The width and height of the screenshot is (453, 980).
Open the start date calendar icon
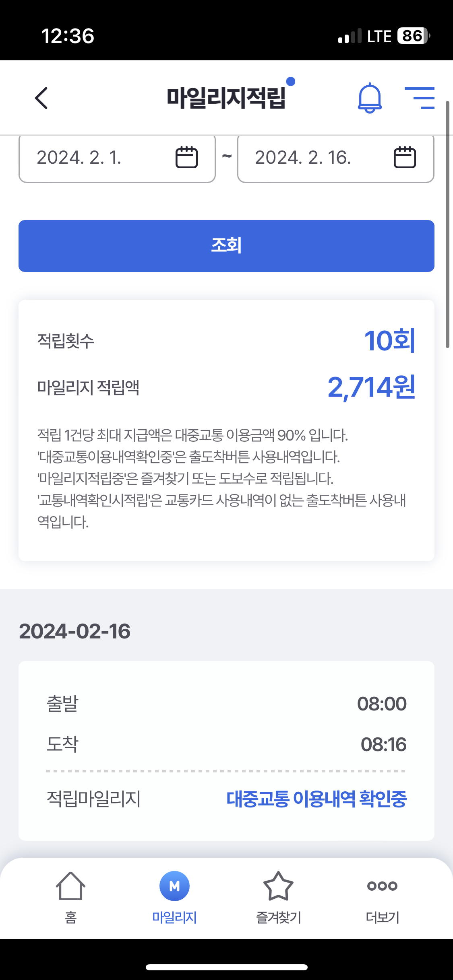coord(186,157)
